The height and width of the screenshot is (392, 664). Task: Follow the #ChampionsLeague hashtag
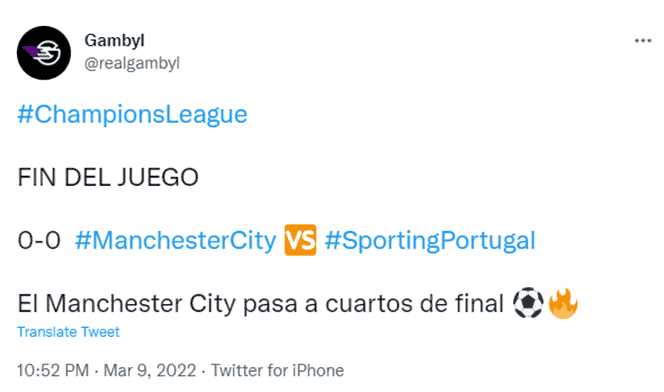pyautogui.click(x=132, y=115)
